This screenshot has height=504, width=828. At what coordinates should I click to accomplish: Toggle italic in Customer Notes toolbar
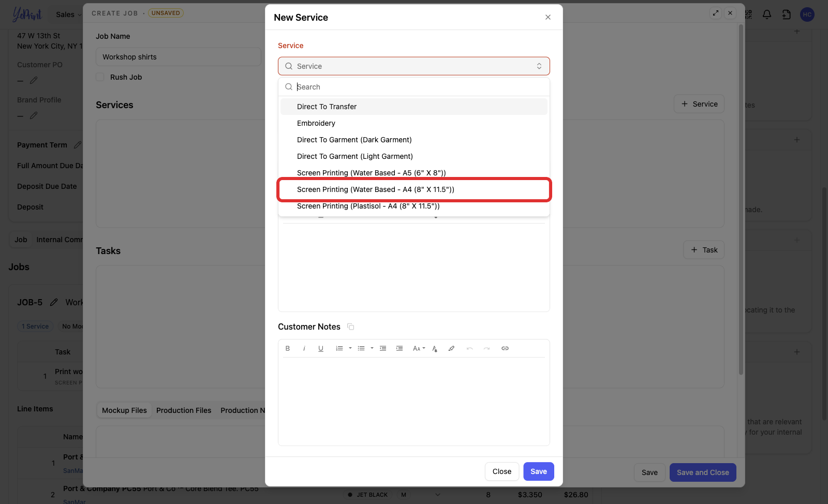pyautogui.click(x=304, y=348)
